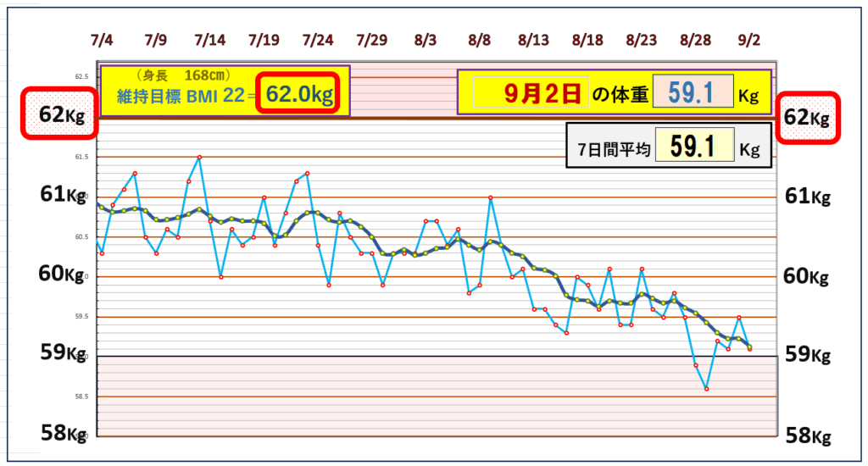This screenshot has height=466, width=868.
Task: Click the 7日間平均 label
Action: pos(614,149)
